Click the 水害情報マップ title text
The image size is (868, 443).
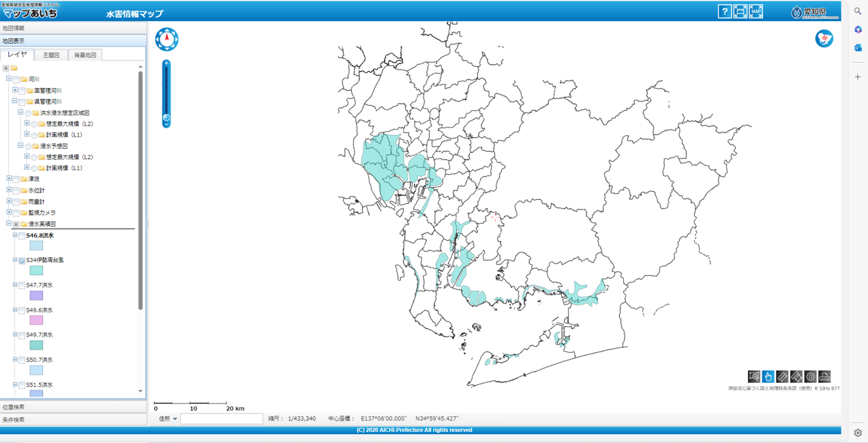click(x=134, y=14)
